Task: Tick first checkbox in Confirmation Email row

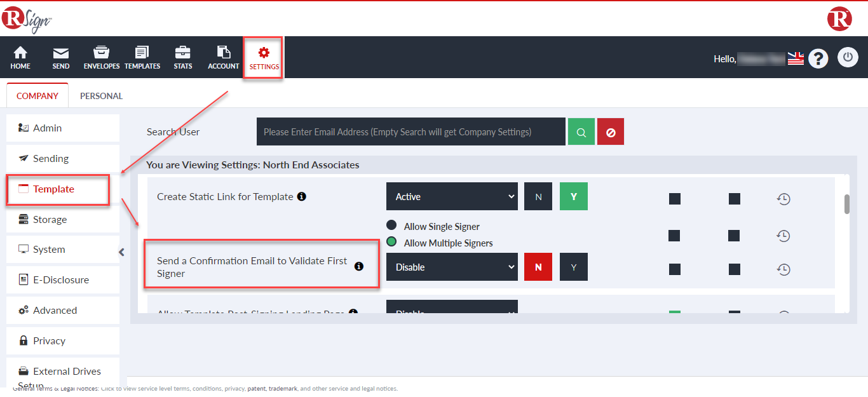Action: (675, 269)
